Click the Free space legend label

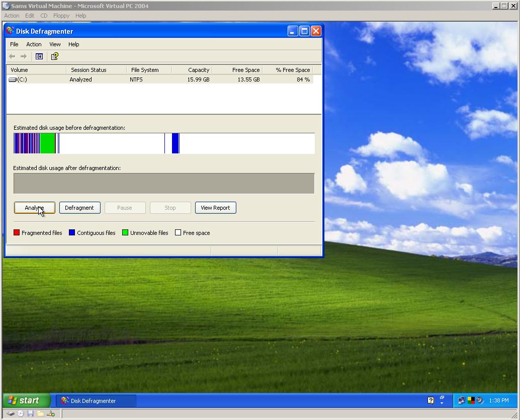(196, 233)
